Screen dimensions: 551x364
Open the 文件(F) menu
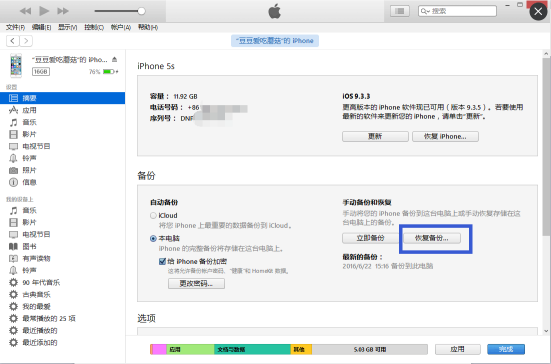pyautogui.click(x=15, y=27)
